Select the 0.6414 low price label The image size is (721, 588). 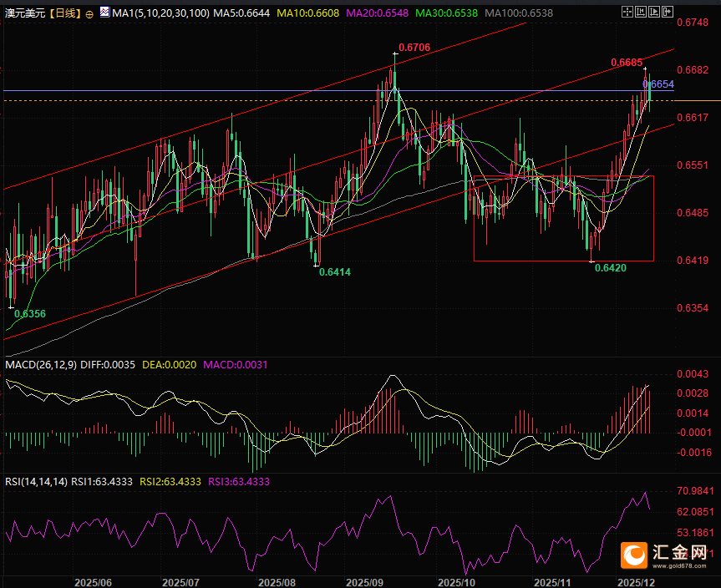(x=335, y=272)
